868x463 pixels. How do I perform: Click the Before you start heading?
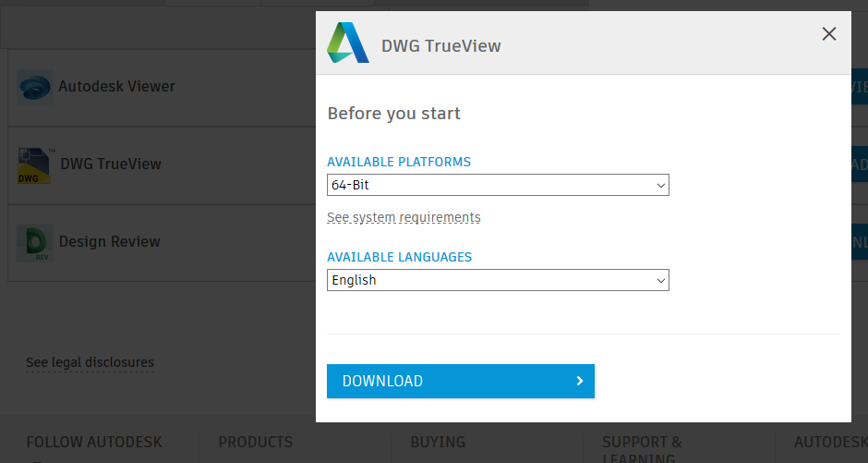393,114
